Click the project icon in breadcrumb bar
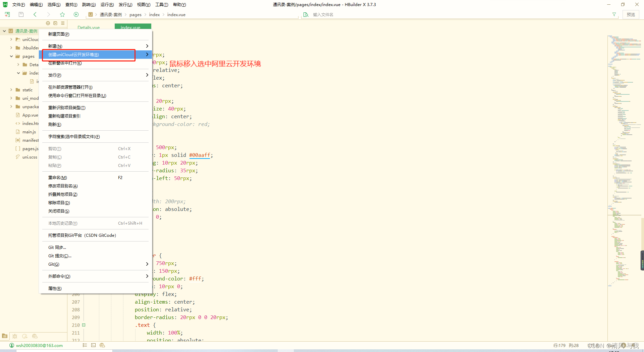The width and height of the screenshot is (644, 352). coord(91,14)
